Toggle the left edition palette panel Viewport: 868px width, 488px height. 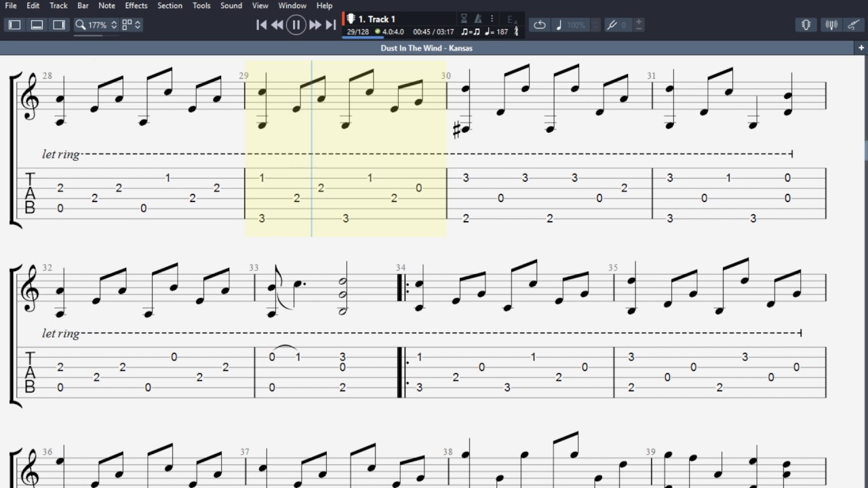tap(15, 25)
